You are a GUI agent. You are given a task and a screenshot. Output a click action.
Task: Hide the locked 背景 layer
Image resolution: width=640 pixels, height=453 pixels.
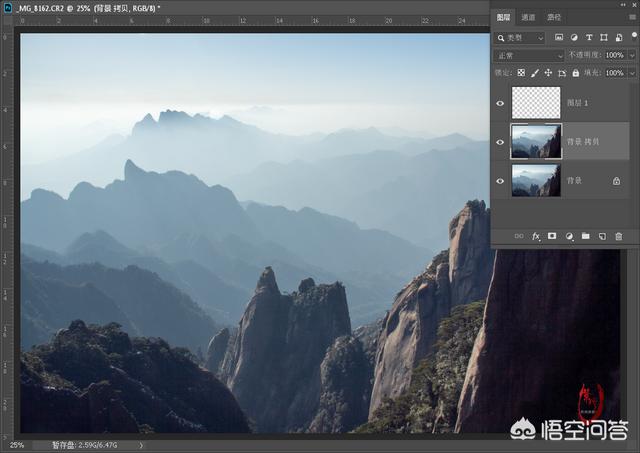coord(500,181)
